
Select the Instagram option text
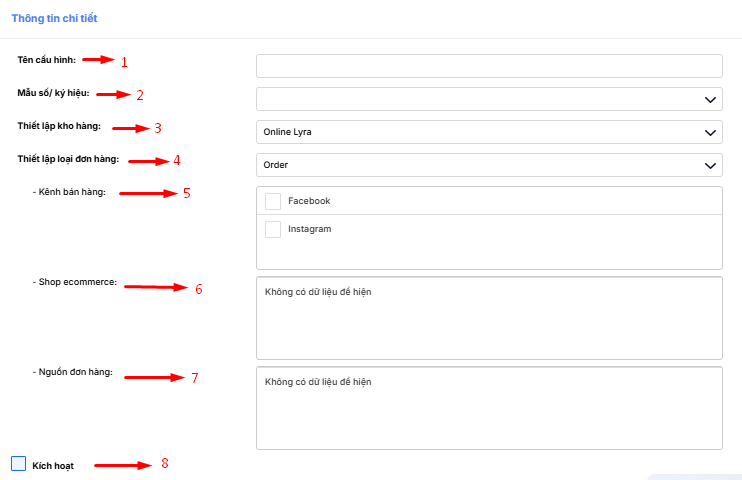pos(309,229)
